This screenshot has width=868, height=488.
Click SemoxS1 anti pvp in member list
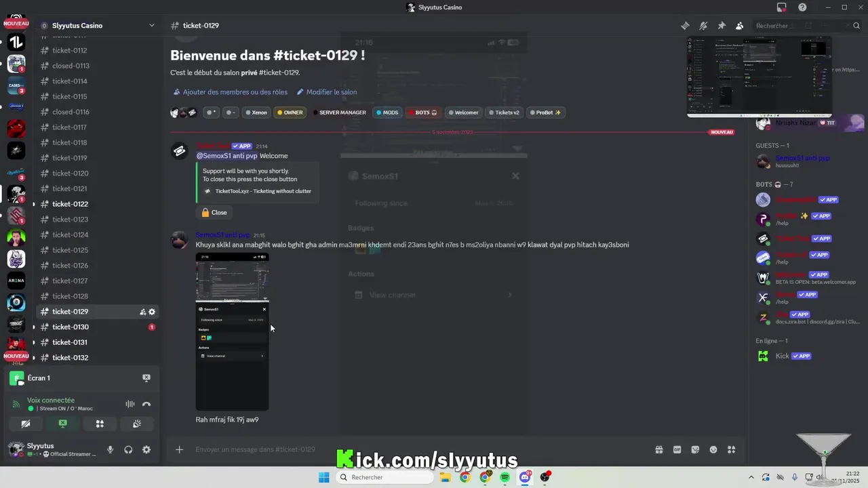[807, 161]
